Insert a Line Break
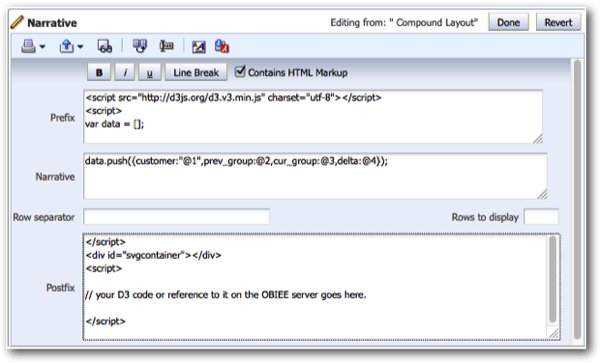 coord(196,72)
